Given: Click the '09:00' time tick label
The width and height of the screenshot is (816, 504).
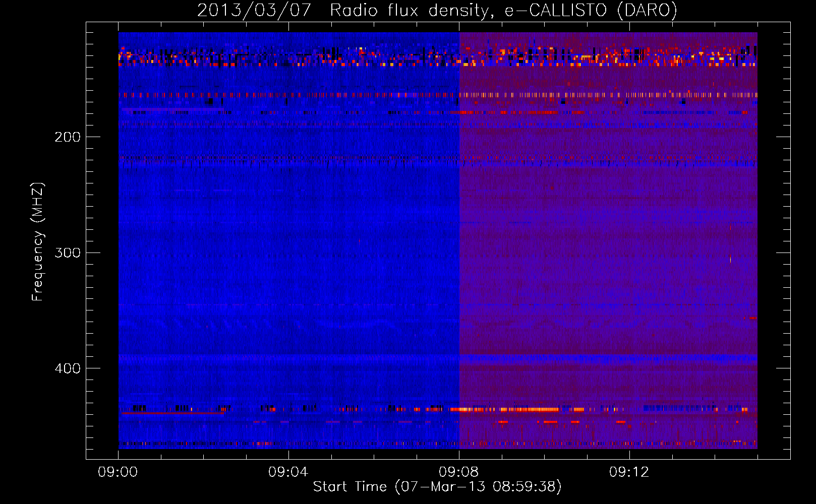Looking at the screenshot, I should pos(118,472).
